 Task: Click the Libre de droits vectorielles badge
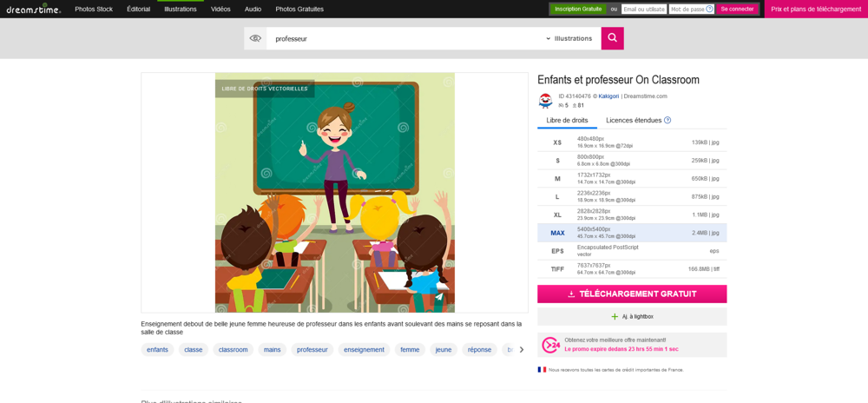coord(265,89)
